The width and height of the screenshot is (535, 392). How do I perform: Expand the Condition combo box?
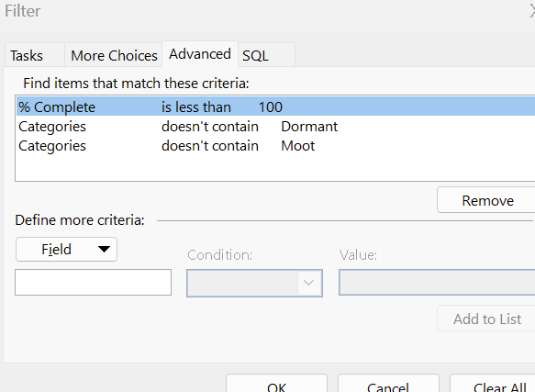pyautogui.click(x=254, y=283)
